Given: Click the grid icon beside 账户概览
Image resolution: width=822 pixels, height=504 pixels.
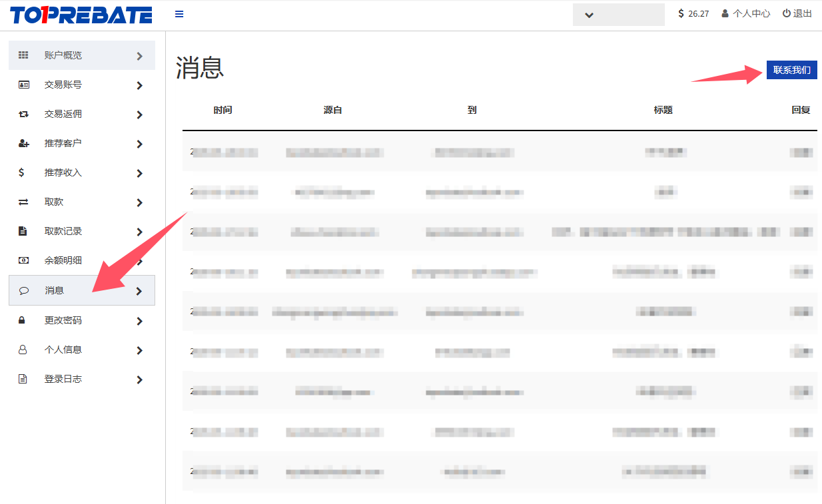Looking at the screenshot, I should (x=23, y=55).
